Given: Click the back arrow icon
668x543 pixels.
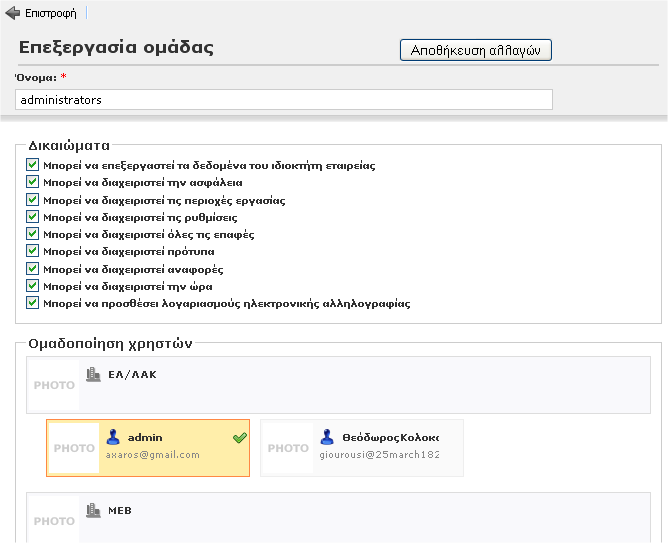Looking at the screenshot, I should point(13,14).
